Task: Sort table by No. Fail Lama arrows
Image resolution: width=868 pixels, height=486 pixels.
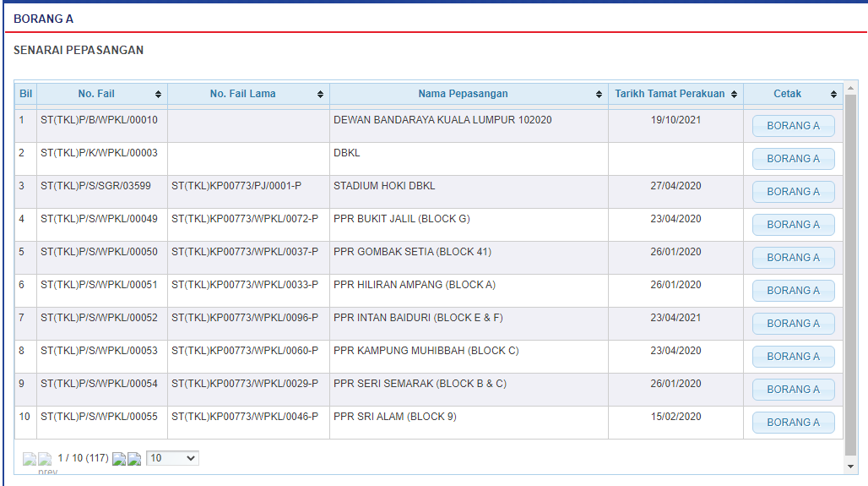Action: tap(320, 94)
